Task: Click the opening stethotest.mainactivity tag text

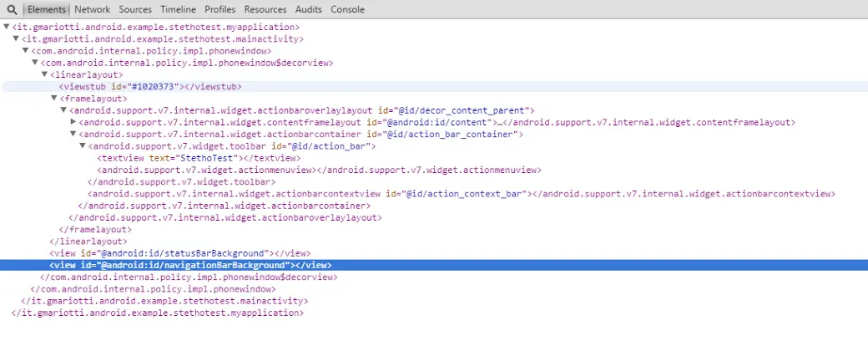Action: click(162, 39)
